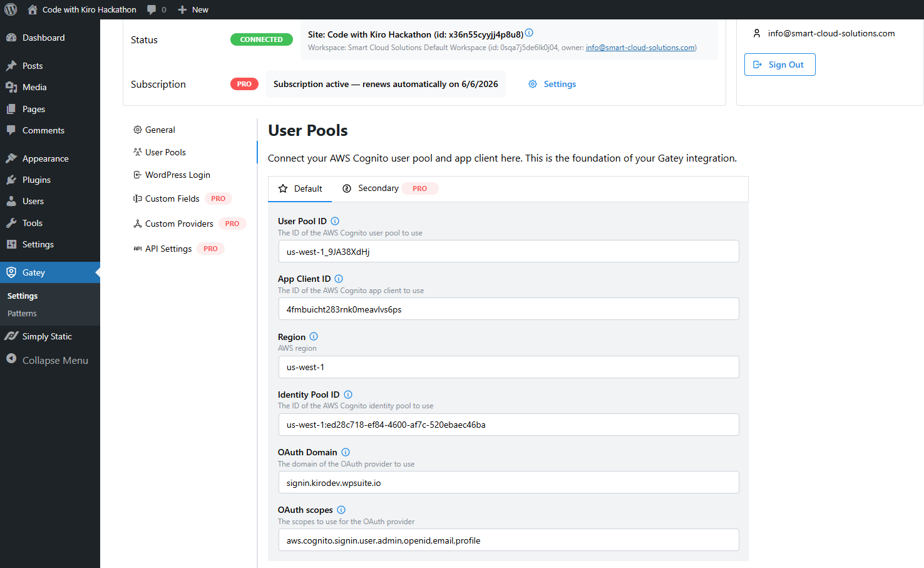Open the comments bubble in admin bar

pyautogui.click(x=151, y=9)
